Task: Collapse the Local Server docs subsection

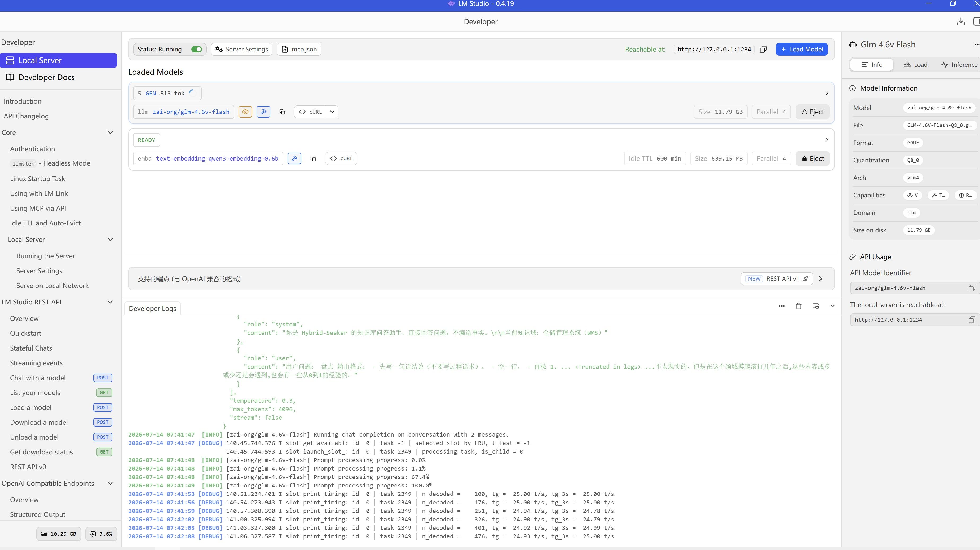Action: (110, 239)
